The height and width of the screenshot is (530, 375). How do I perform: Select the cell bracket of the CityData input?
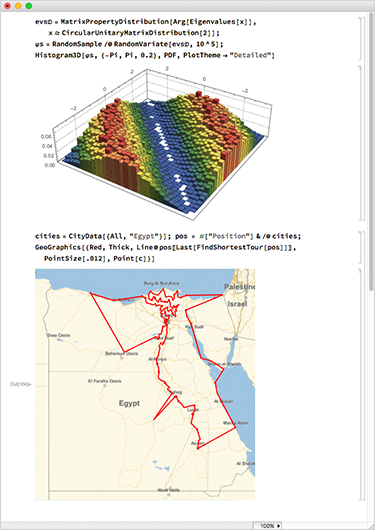click(361, 246)
